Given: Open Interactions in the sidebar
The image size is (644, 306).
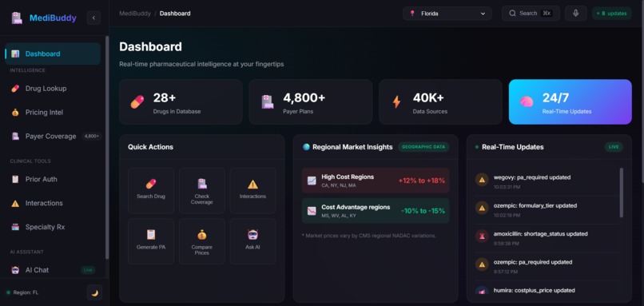Looking at the screenshot, I should click(53, 203).
